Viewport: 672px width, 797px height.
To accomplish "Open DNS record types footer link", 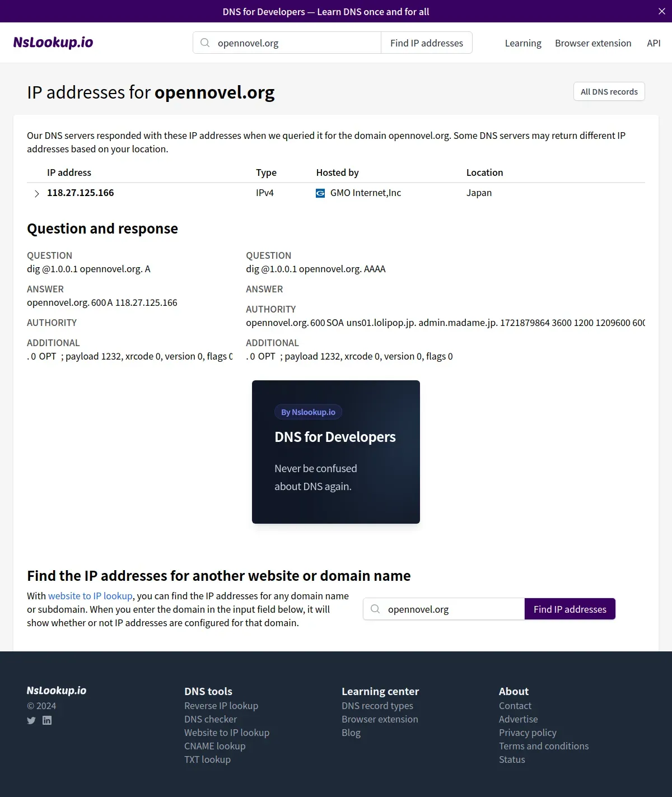I will click(x=377, y=706).
